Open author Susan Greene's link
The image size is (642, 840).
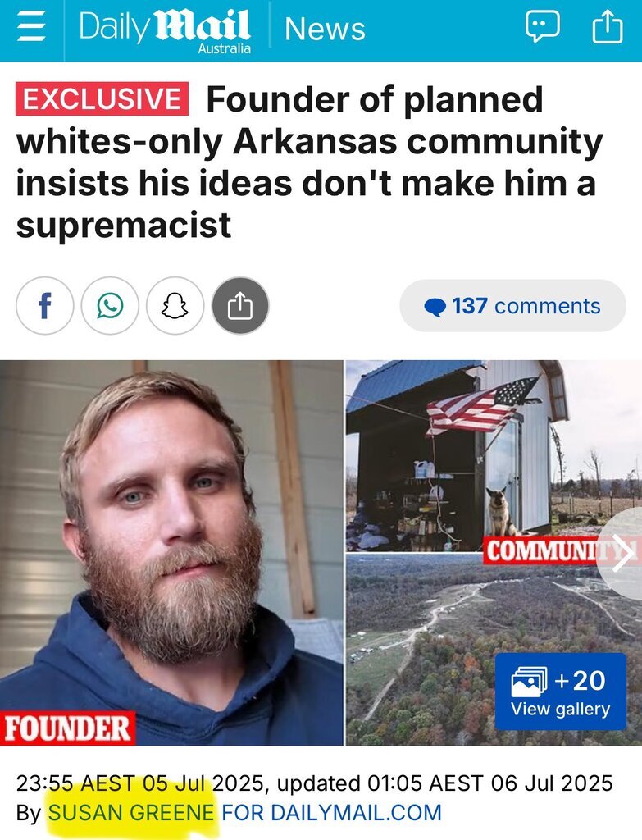pyautogui.click(x=131, y=813)
